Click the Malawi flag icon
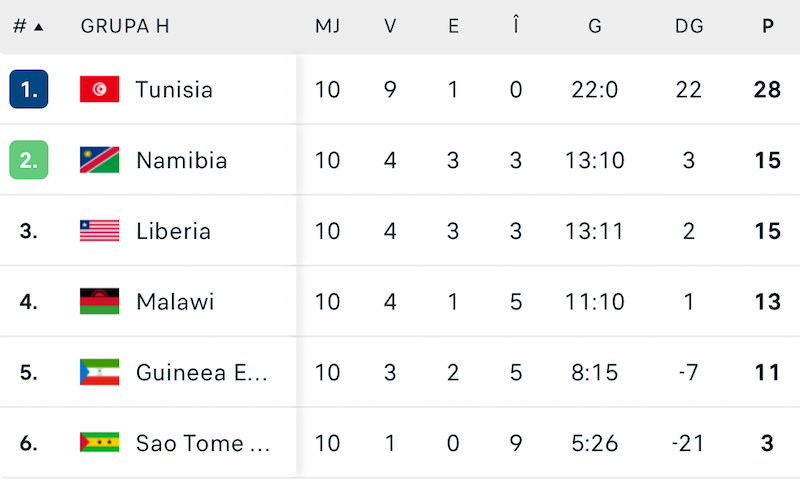 [x=100, y=301]
